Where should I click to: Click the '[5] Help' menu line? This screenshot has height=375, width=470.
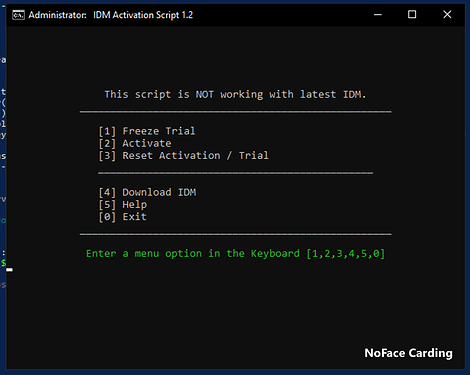point(122,205)
